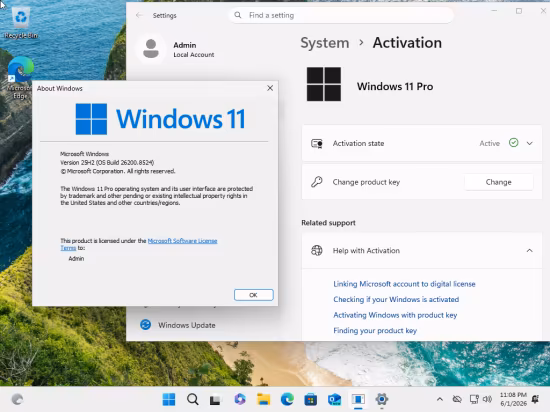Click the Admin profile avatar
This screenshot has height=412, width=550.
[x=151, y=49]
